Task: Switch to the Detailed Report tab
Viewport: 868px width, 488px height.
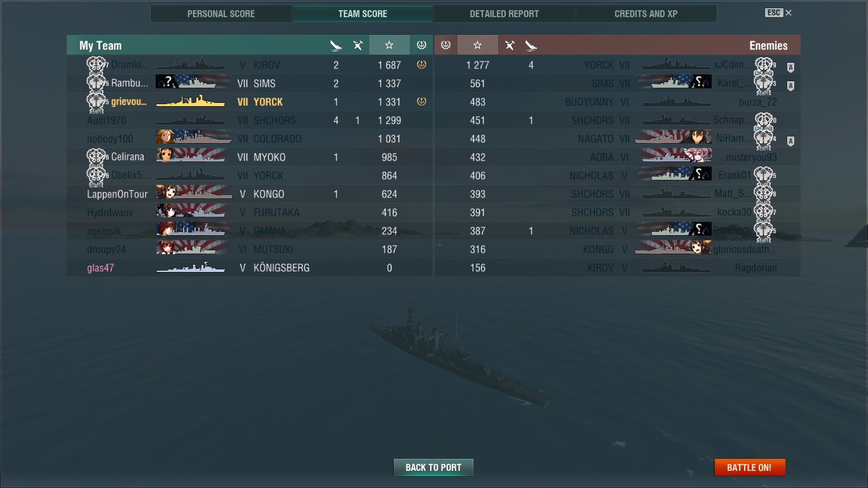Action: coord(505,13)
